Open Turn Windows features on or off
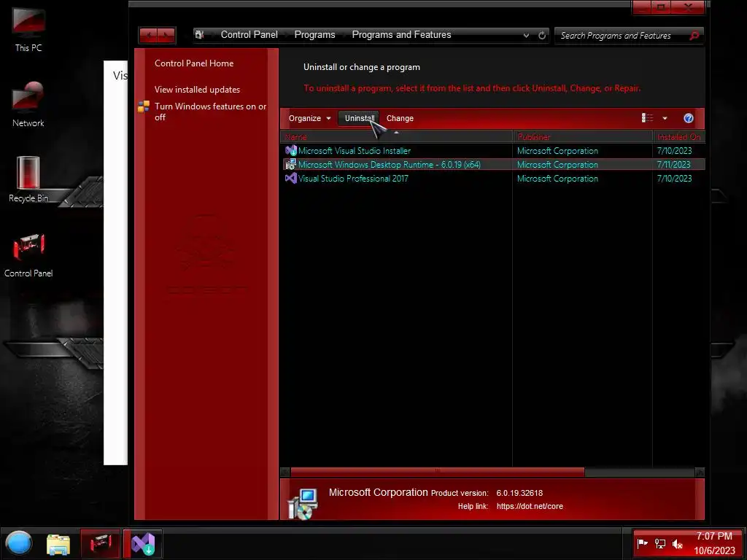 [x=210, y=112]
